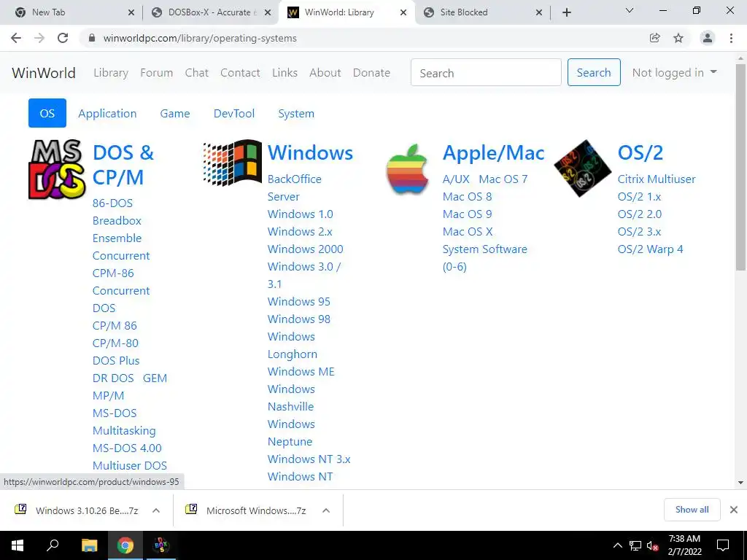Open Windows 95 link
747x560 pixels.
tap(298, 301)
